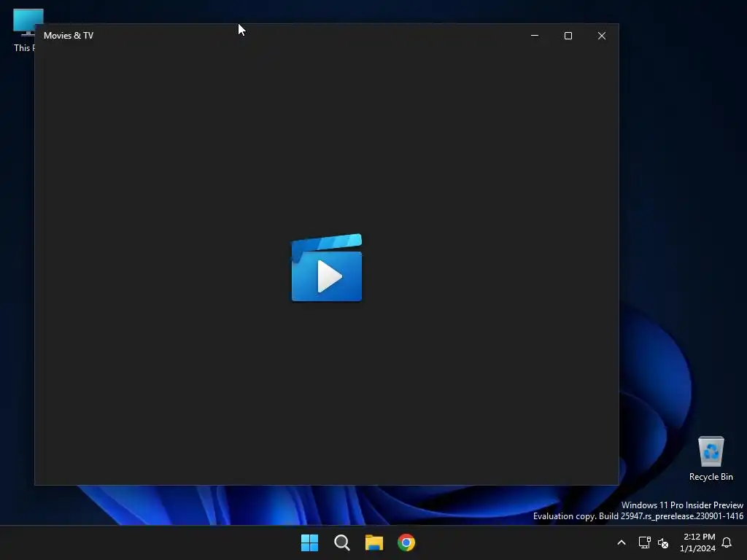747x560 pixels.
Task: Select the Recycle Bin desktop icon
Action: coord(711,459)
